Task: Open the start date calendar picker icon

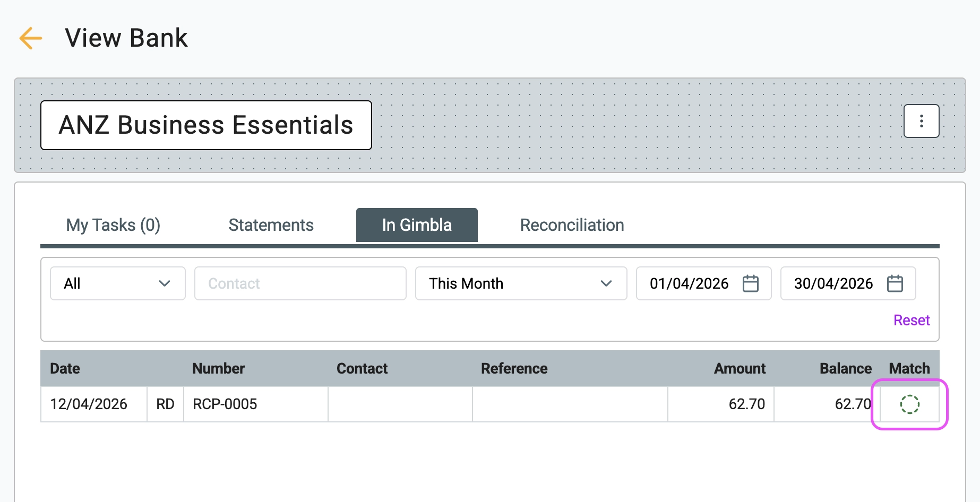Action: tap(750, 283)
